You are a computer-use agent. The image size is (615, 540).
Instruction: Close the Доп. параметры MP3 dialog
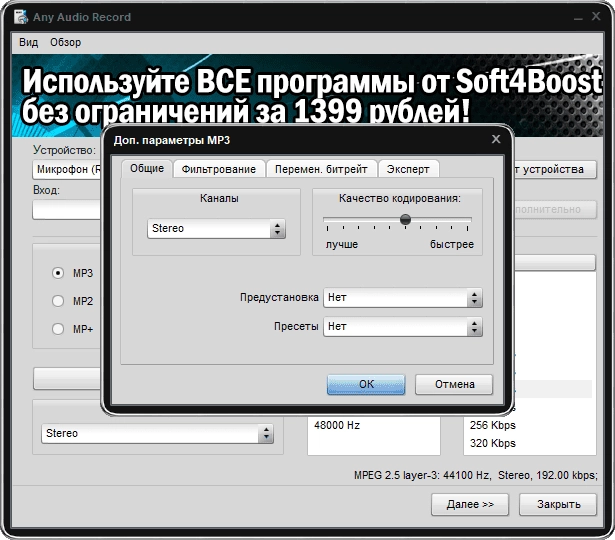496,139
